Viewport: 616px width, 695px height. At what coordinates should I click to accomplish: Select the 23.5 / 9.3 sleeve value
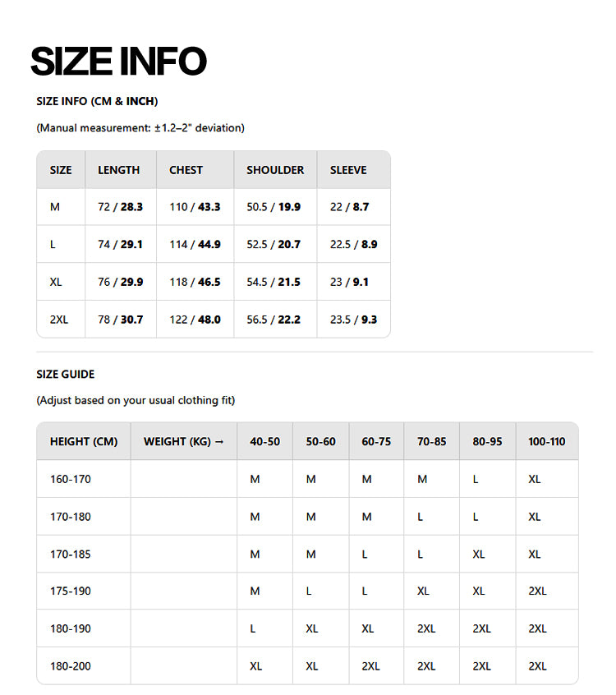353,320
